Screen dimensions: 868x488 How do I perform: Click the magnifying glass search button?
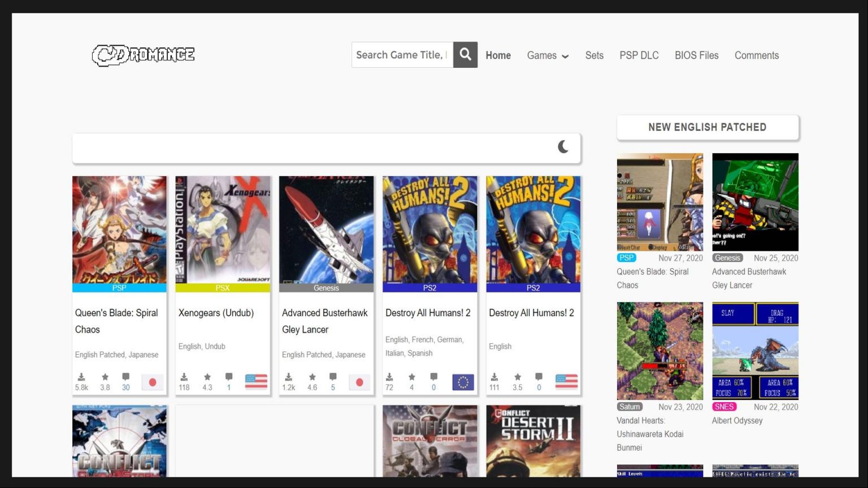(465, 55)
